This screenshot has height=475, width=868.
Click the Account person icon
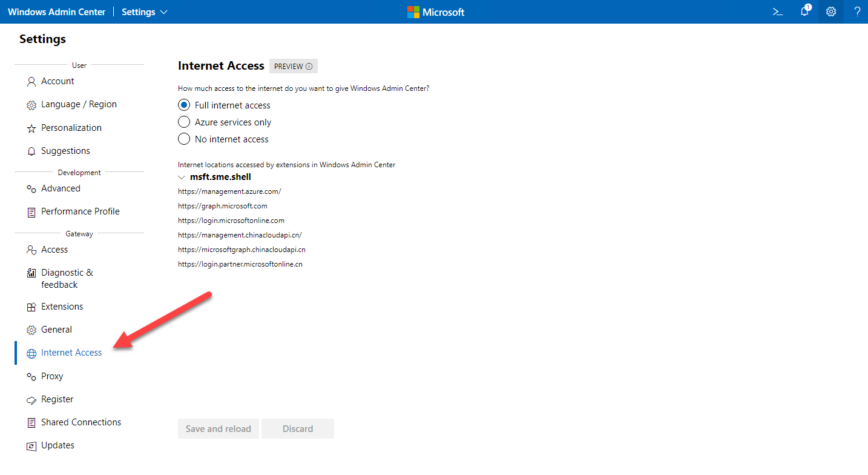31,82
